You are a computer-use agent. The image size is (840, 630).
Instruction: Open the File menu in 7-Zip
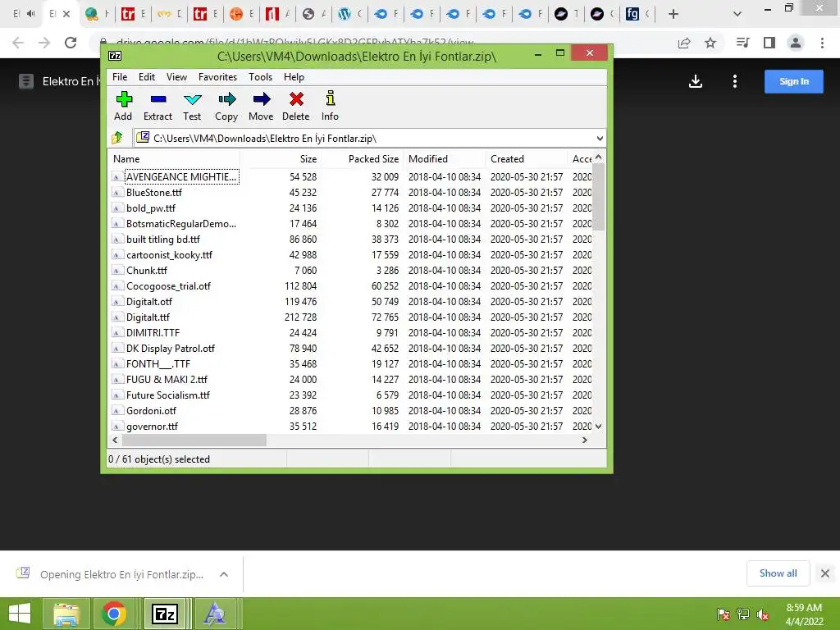pyautogui.click(x=120, y=76)
